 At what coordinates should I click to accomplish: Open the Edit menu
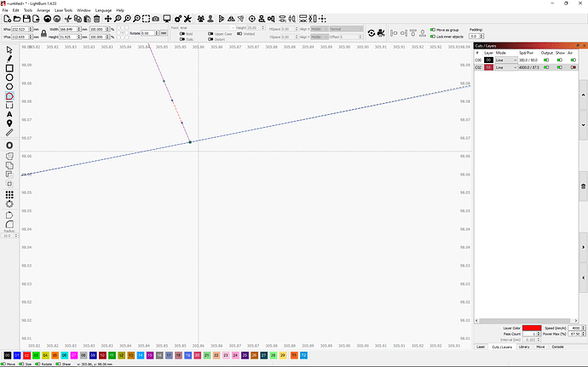point(15,10)
